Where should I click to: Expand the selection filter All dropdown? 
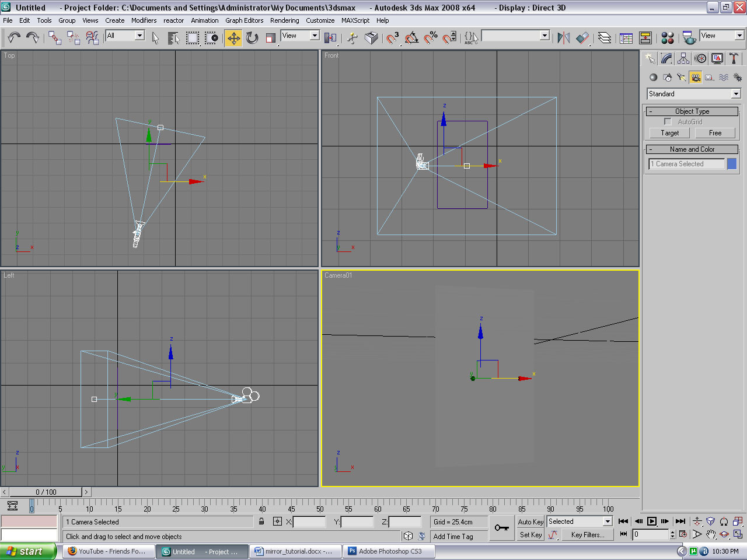pos(139,36)
